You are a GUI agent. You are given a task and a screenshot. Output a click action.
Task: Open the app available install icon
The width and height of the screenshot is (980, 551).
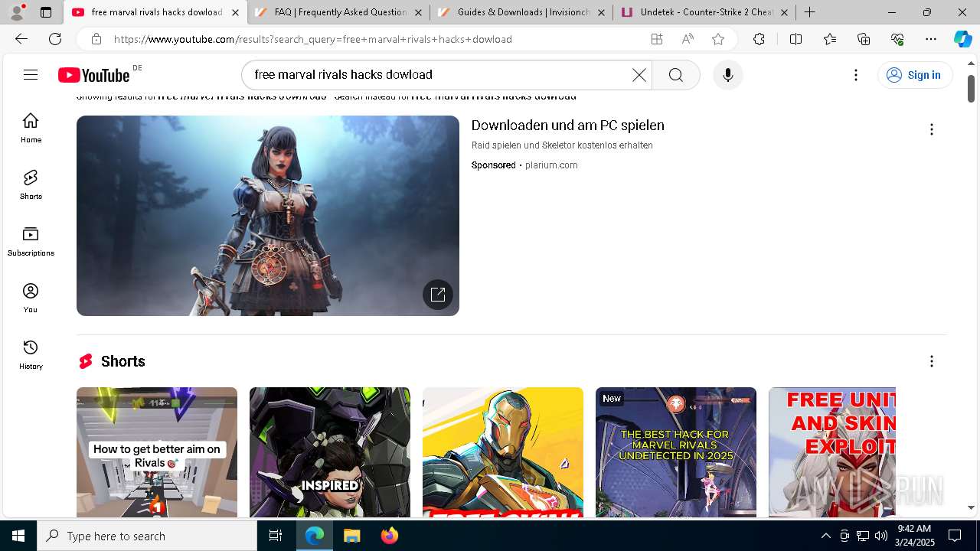[657, 39]
